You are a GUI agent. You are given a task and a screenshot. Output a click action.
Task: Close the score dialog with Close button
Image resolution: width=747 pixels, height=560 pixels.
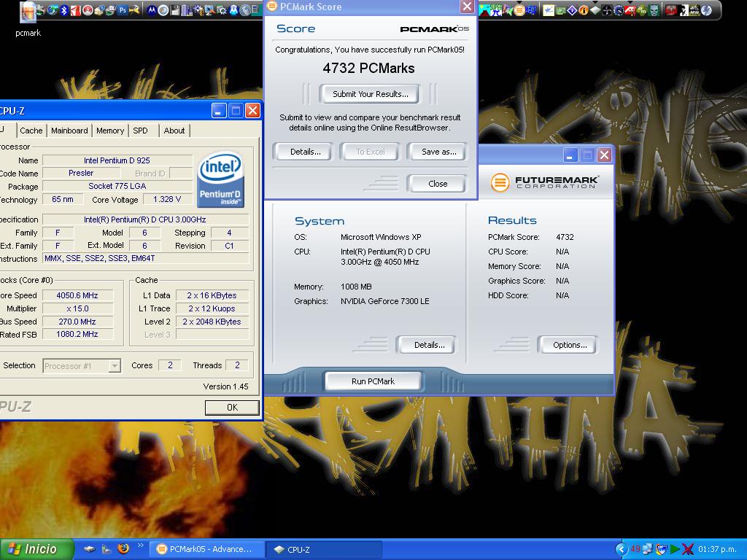click(x=438, y=183)
